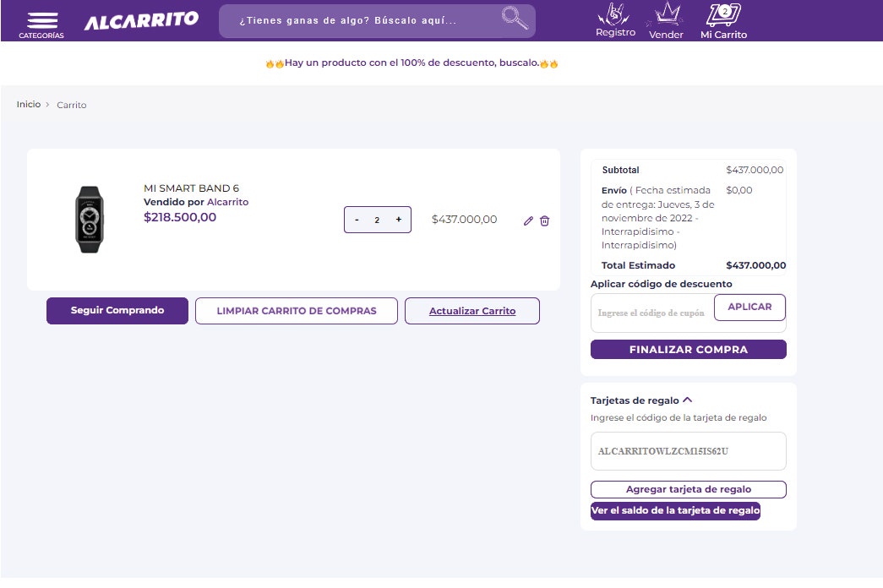883x588 pixels.
Task: Edit the Mi Smart Band 6 item
Action: tap(528, 220)
